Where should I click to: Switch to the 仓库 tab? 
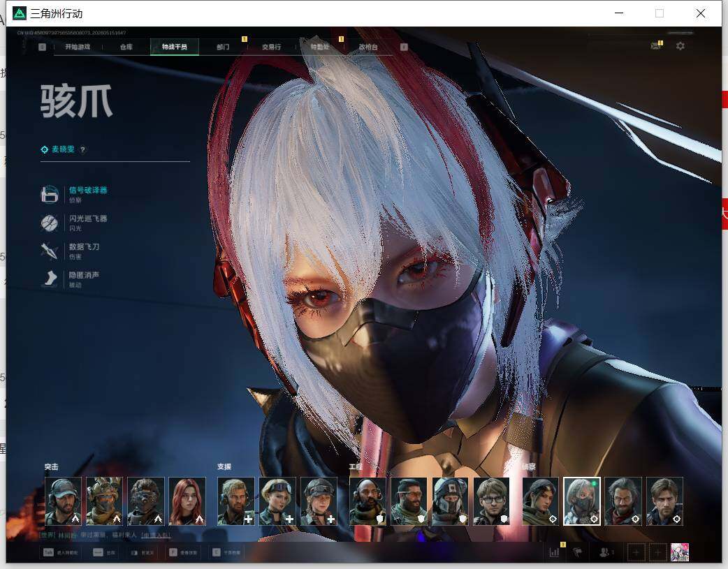pos(126,47)
